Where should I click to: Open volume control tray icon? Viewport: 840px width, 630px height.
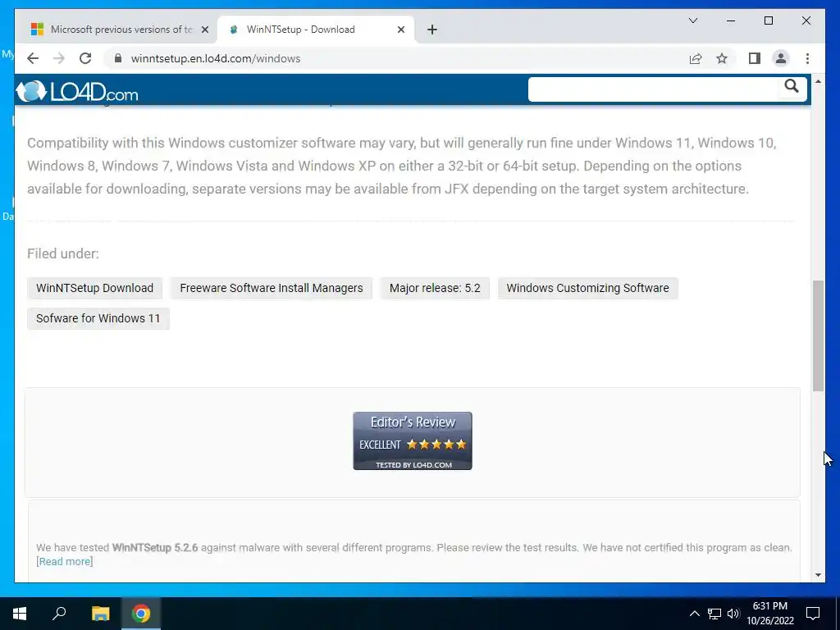click(x=733, y=614)
